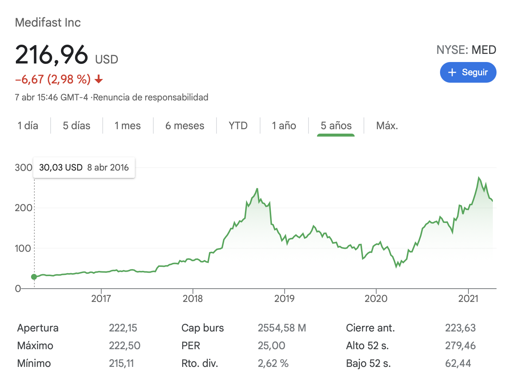Click the Apertura label

pos(38,328)
